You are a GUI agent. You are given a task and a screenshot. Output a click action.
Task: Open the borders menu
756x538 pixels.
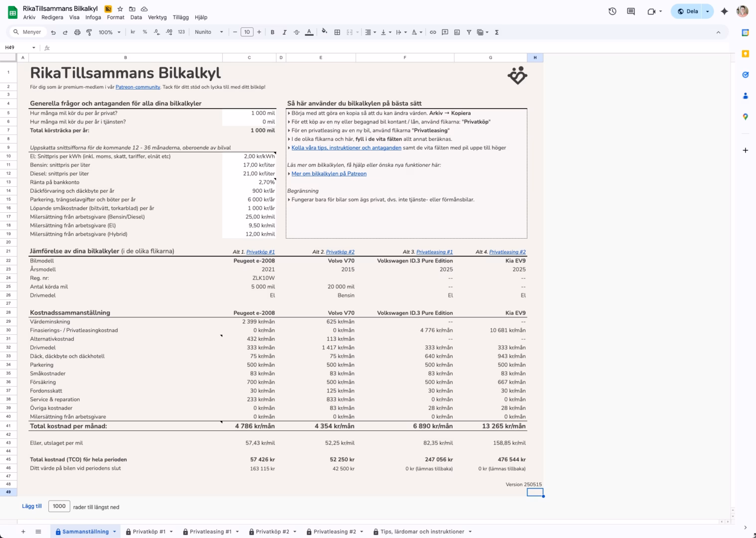point(337,32)
